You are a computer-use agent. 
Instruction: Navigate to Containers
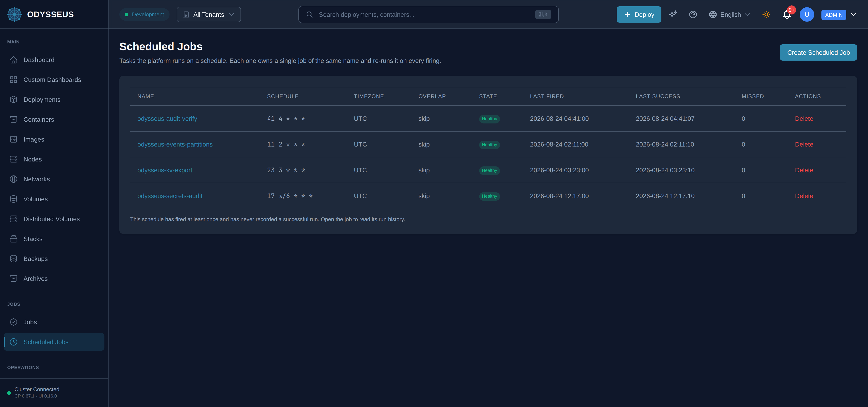pyautogui.click(x=54, y=119)
